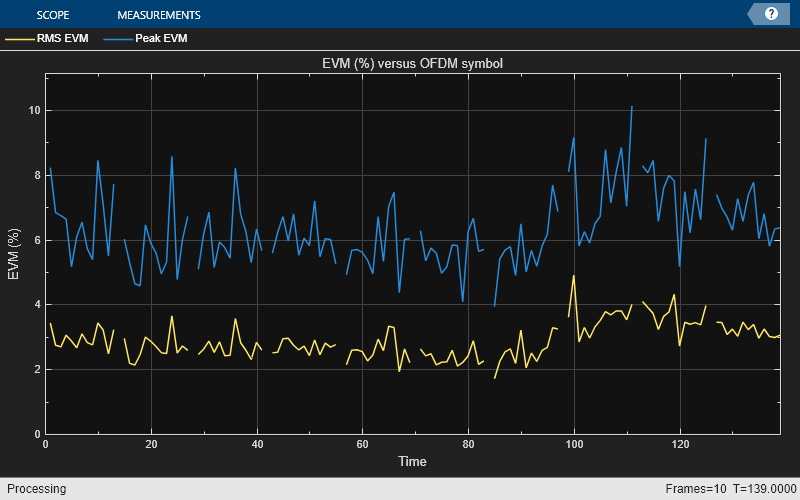The height and width of the screenshot is (500, 800).
Task: Open the SCOPE tab
Action: tap(52, 15)
